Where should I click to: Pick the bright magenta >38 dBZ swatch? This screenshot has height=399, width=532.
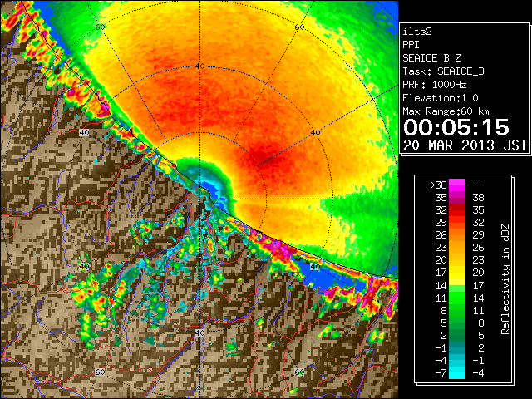[457, 185]
